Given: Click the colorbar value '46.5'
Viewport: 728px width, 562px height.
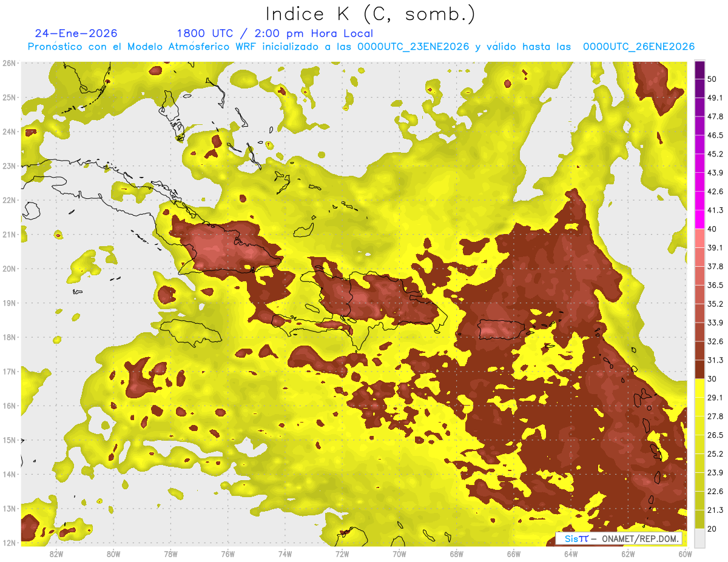Looking at the screenshot, I should 715,135.
